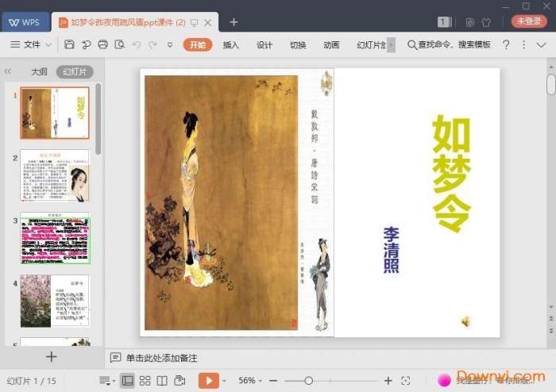
Task: Click the notes icon beside 添加备注
Action: click(115, 358)
